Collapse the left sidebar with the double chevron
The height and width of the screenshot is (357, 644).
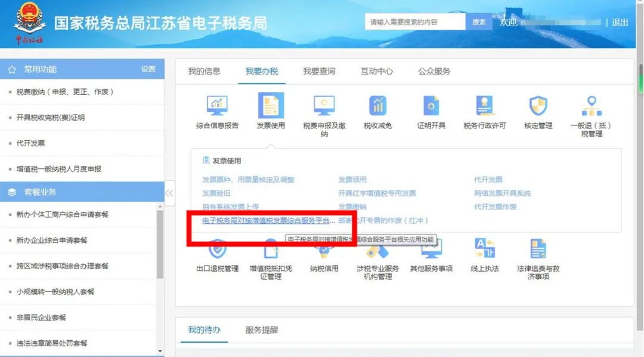pos(169,193)
